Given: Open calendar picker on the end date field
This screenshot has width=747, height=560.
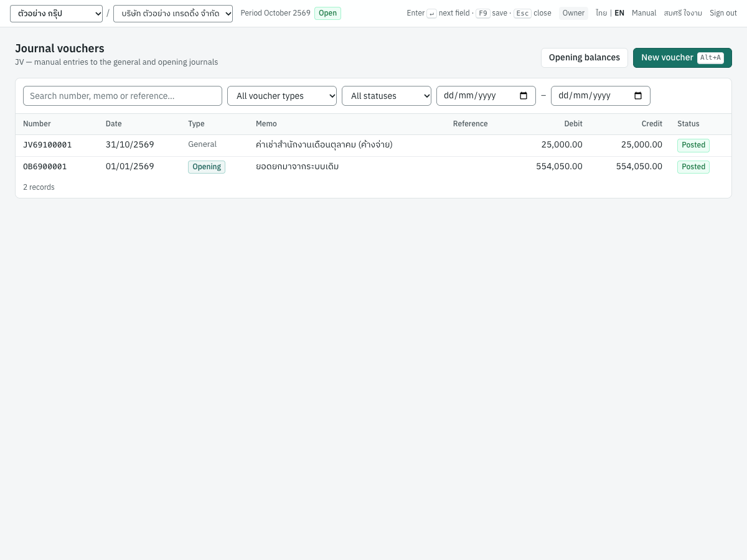Looking at the screenshot, I should point(638,96).
